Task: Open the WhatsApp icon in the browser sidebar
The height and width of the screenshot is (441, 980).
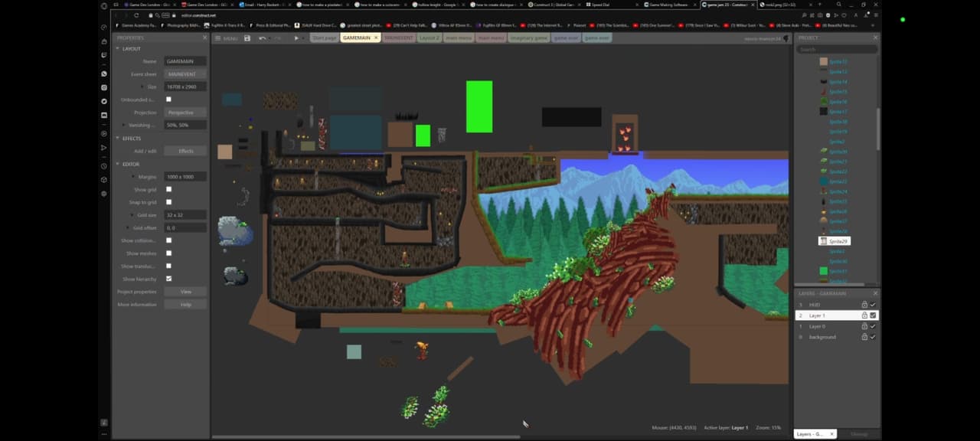Action: [104, 73]
